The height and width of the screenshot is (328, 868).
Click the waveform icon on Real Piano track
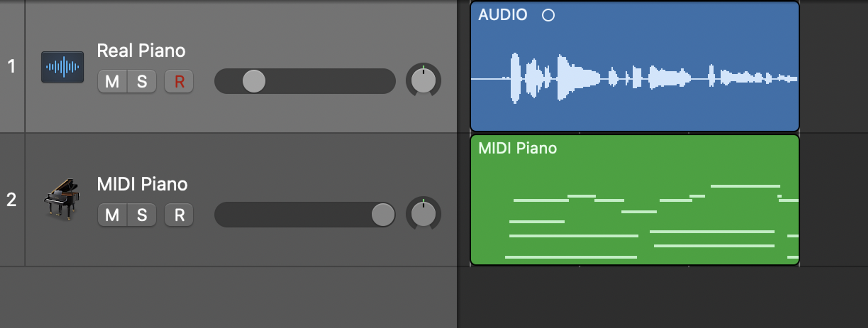click(62, 67)
